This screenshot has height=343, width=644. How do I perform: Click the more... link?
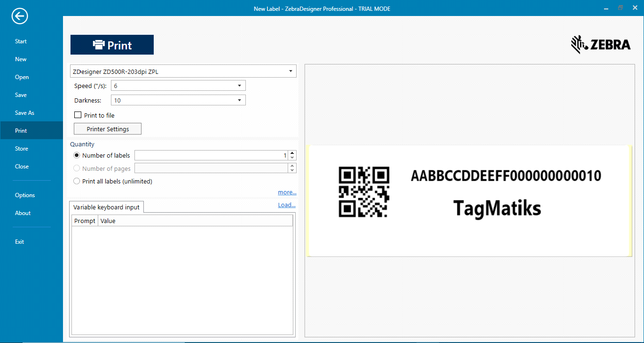coord(287,192)
